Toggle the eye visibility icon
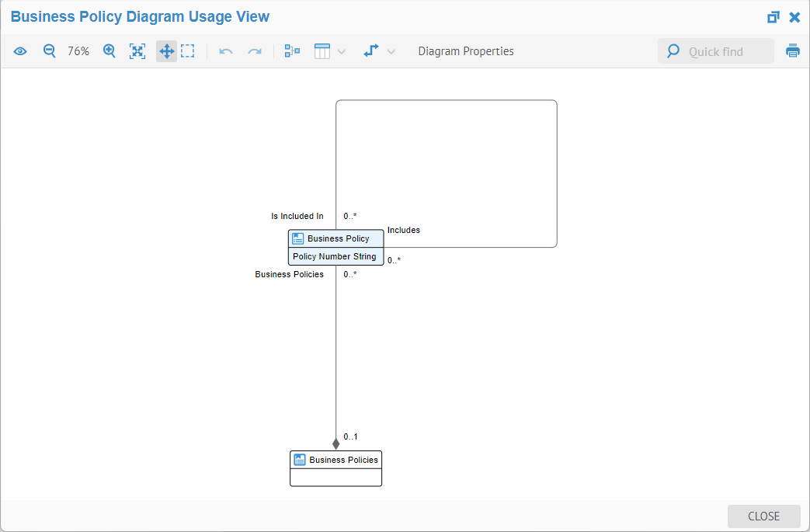The height and width of the screenshot is (532, 810). click(20, 51)
